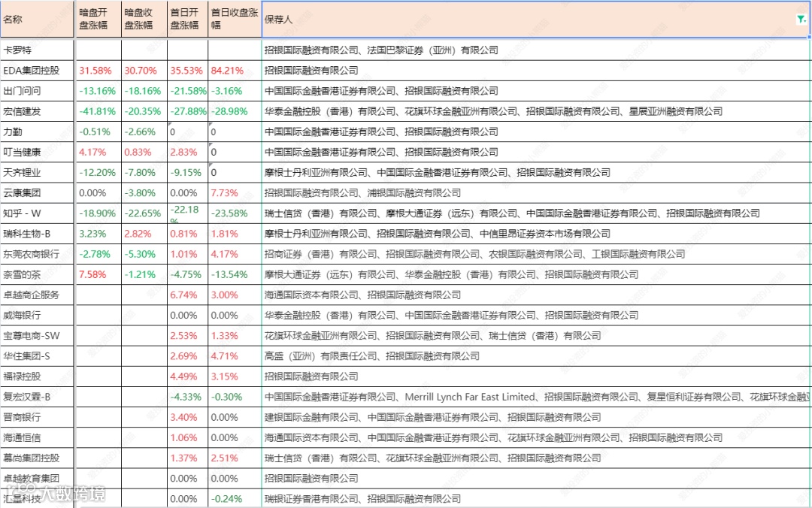
Task: Select the 暗盘开盘涨幅 column header
Action: click(x=98, y=19)
